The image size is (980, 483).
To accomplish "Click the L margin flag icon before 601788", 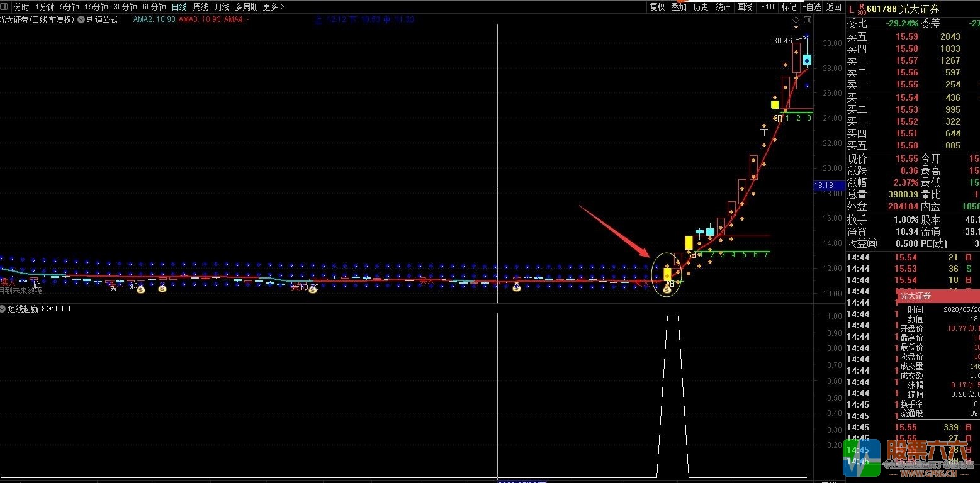I will [851, 9].
